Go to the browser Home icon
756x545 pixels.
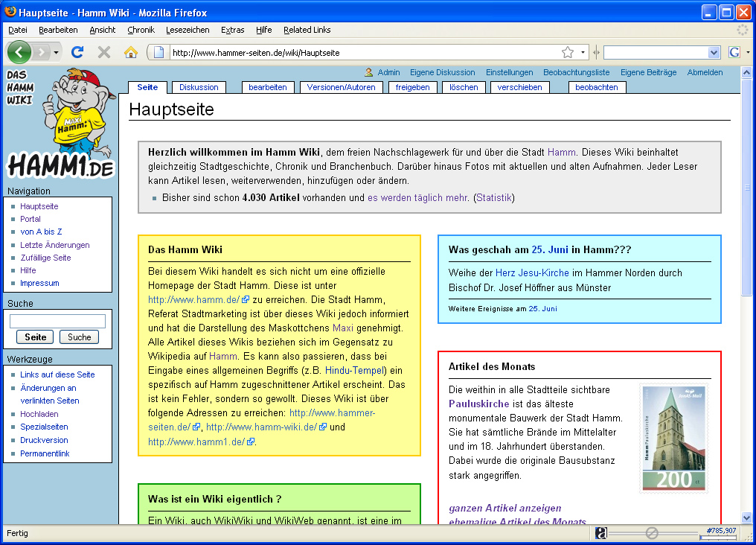[131, 52]
